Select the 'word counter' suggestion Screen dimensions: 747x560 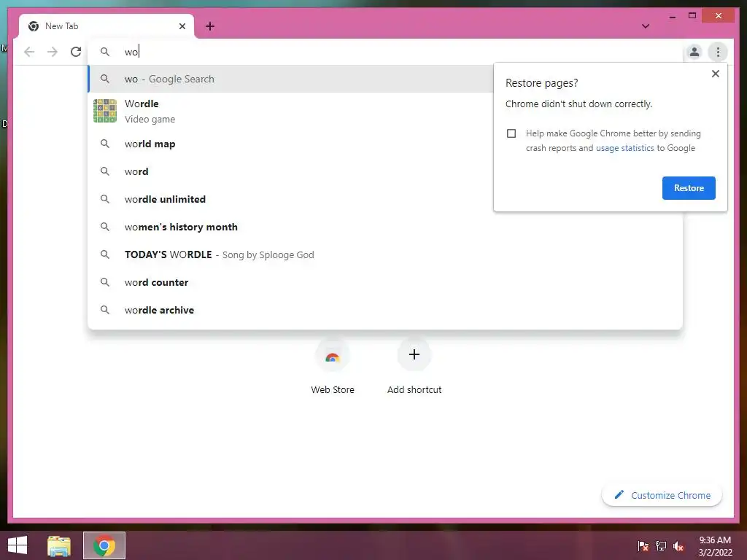(385, 282)
